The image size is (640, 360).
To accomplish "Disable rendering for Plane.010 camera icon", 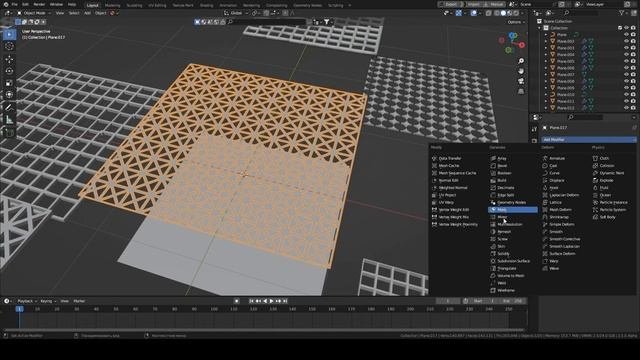I will click(633, 95).
